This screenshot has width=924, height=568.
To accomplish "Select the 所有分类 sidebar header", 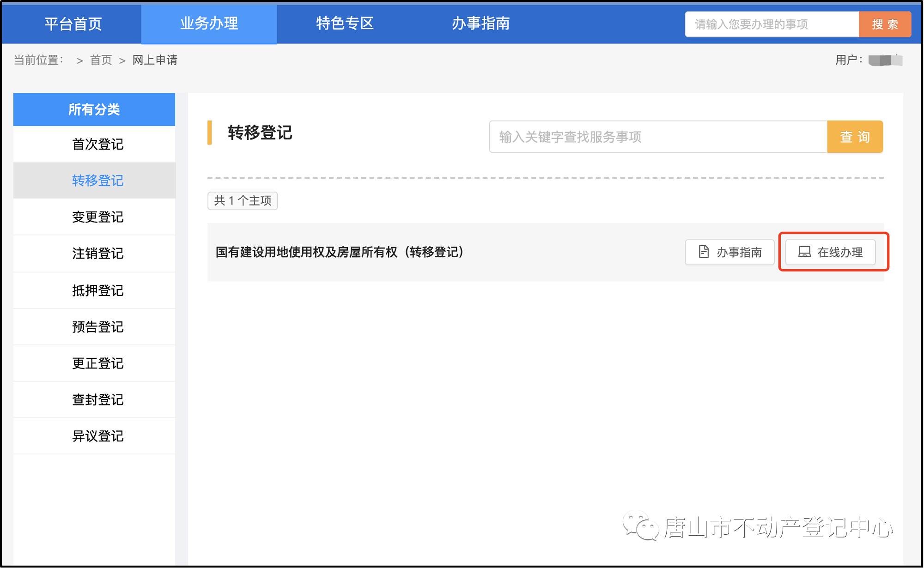I will pyautogui.click(x=94, y=109).
